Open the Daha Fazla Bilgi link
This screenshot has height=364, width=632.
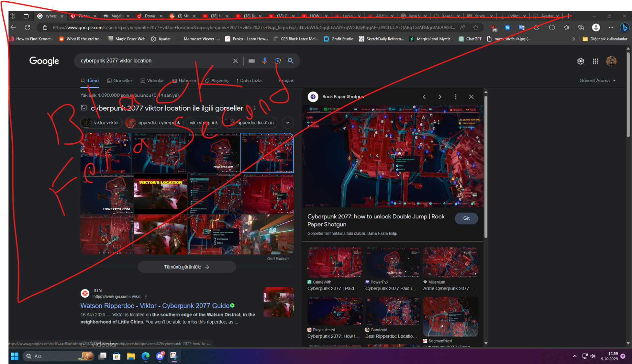[382, 233]
